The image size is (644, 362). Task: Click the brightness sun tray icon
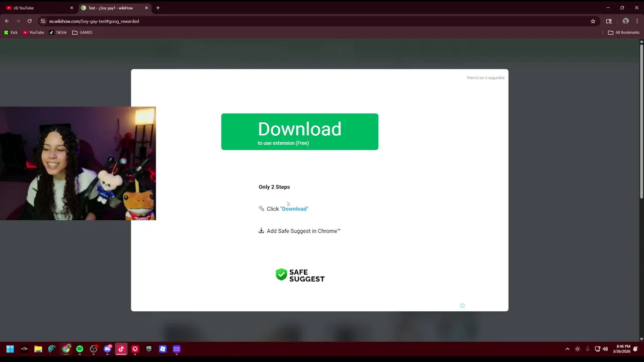pyautogui.click(x=578, y=349)
